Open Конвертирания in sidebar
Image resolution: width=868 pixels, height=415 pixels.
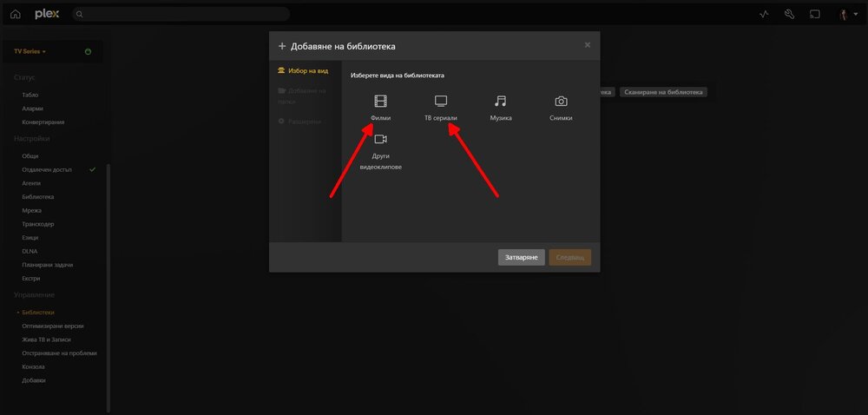pos(43,122)
